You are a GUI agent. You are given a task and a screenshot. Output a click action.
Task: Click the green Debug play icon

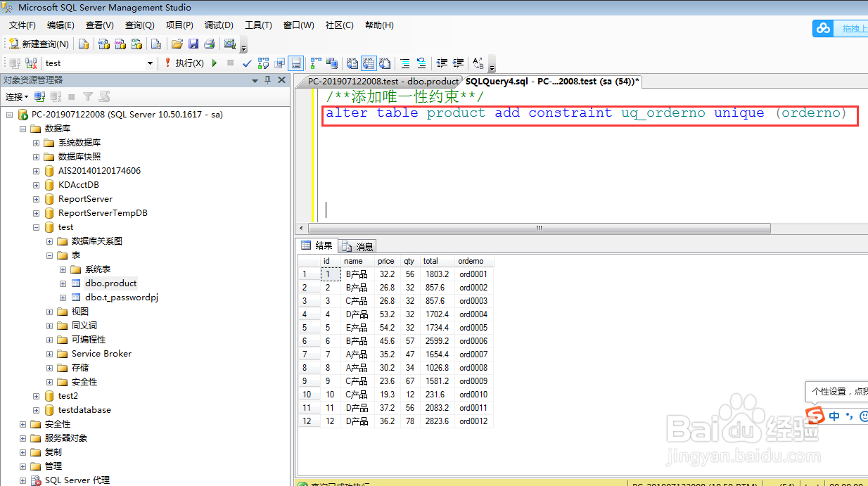[x=215, y=63]
